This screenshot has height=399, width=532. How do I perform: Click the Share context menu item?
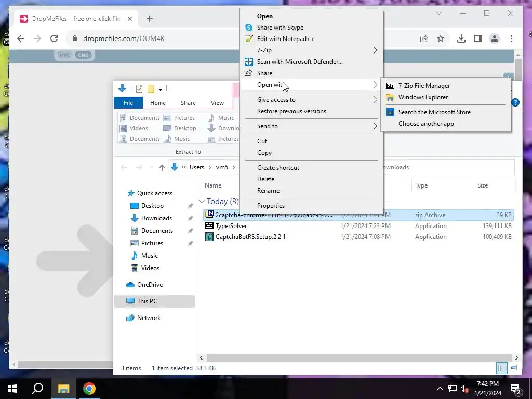(264, 73)
